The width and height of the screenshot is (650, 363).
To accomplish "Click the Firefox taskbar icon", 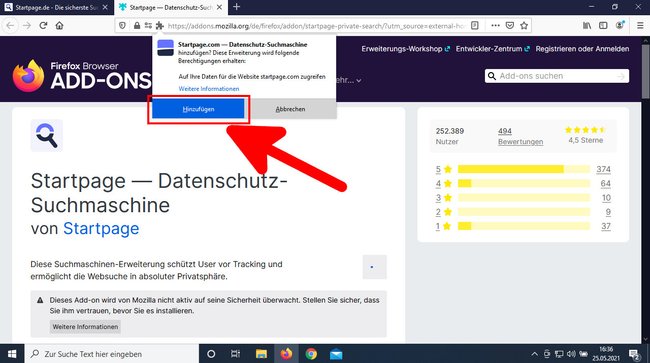I will [286, 354].
